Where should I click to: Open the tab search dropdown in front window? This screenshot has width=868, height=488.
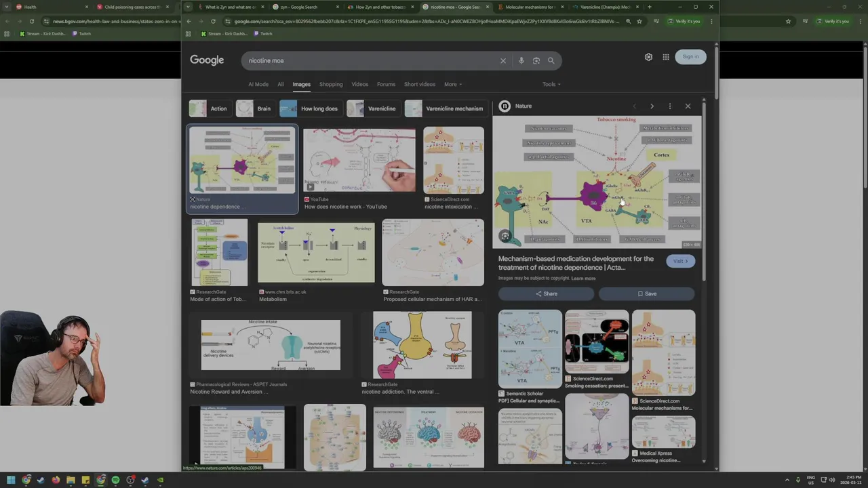pyautogui.click(x=187, y=7)
